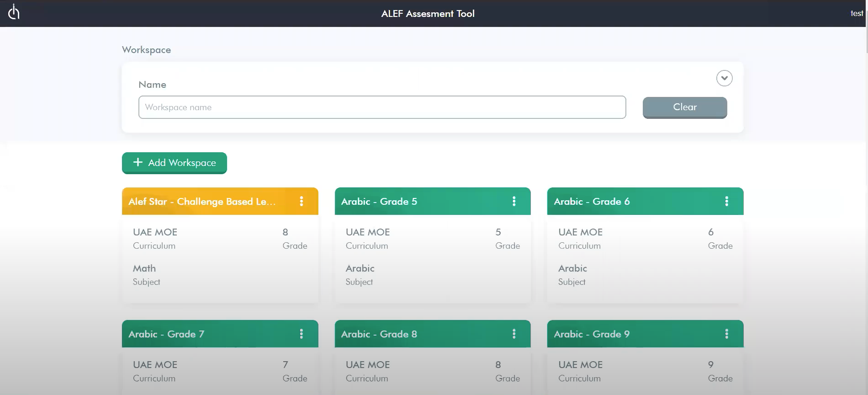
Task: Click the ALEF Assesment Tool title
Action: click(428, 14)
